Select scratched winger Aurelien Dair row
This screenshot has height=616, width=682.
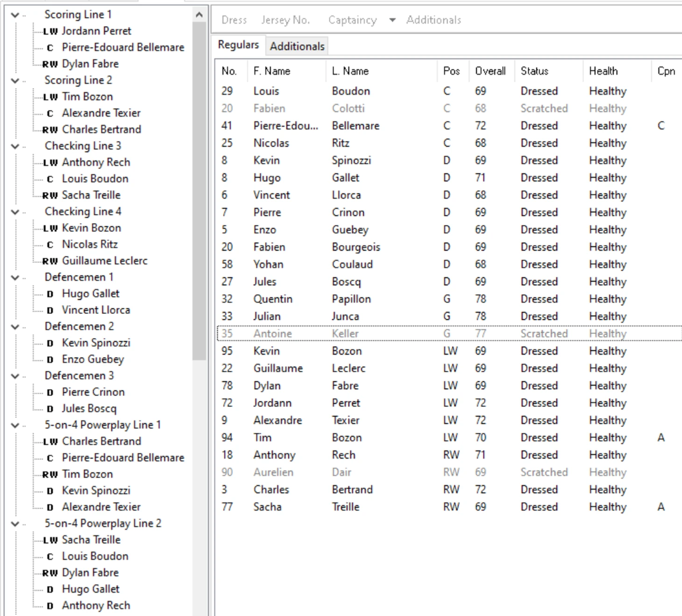(x=449, y=472)
